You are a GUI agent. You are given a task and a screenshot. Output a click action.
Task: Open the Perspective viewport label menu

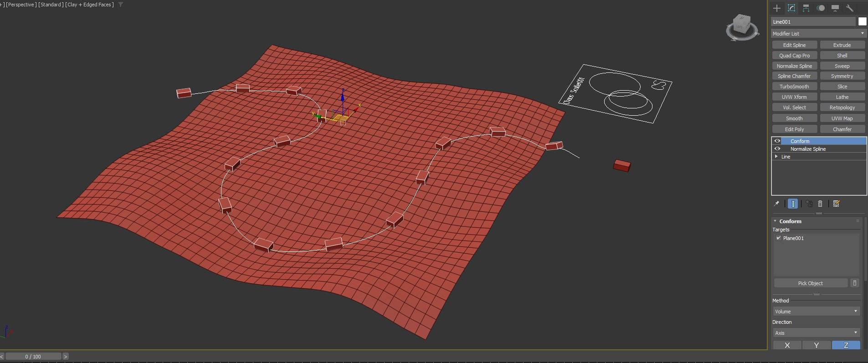21,5
